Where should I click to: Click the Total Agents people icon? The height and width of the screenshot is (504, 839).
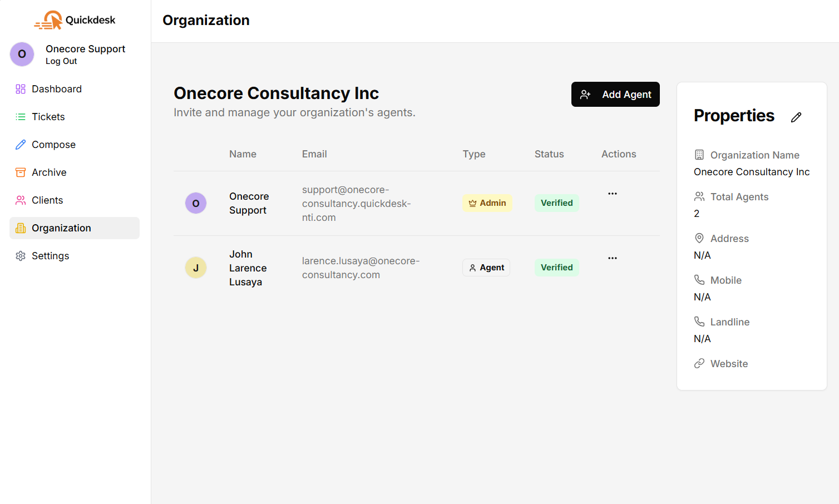coord(699,196)
